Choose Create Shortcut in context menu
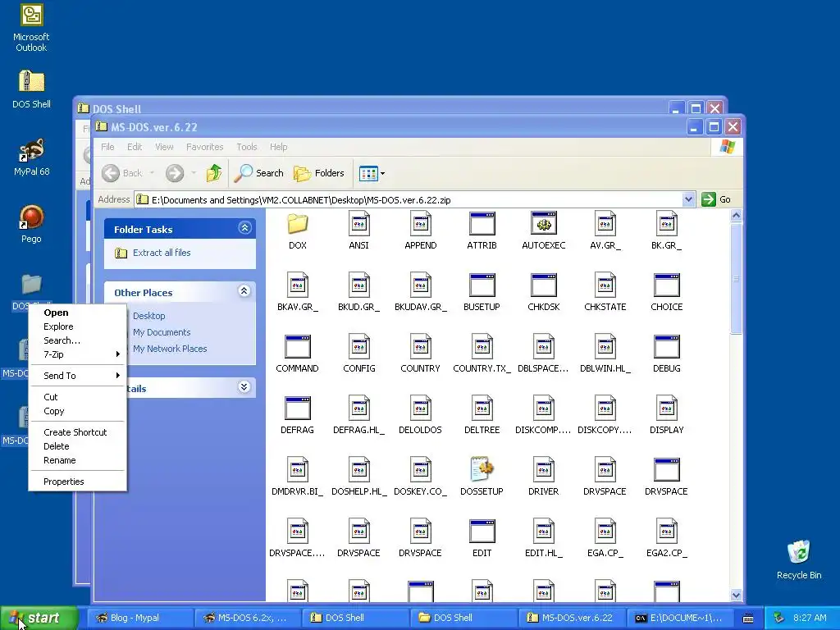Image resolution: width=840 pixels, height=630 pixels. coord(78,432)
